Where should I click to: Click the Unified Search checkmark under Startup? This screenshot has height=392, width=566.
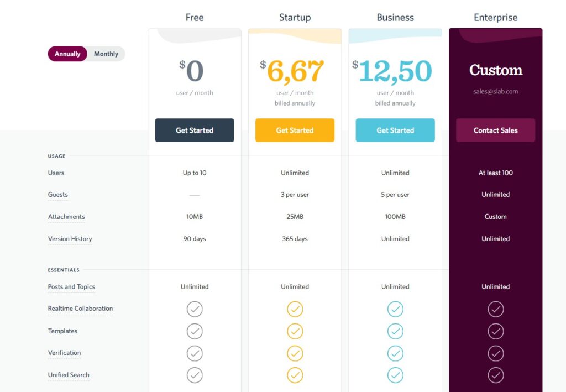[x=295, y=375]
